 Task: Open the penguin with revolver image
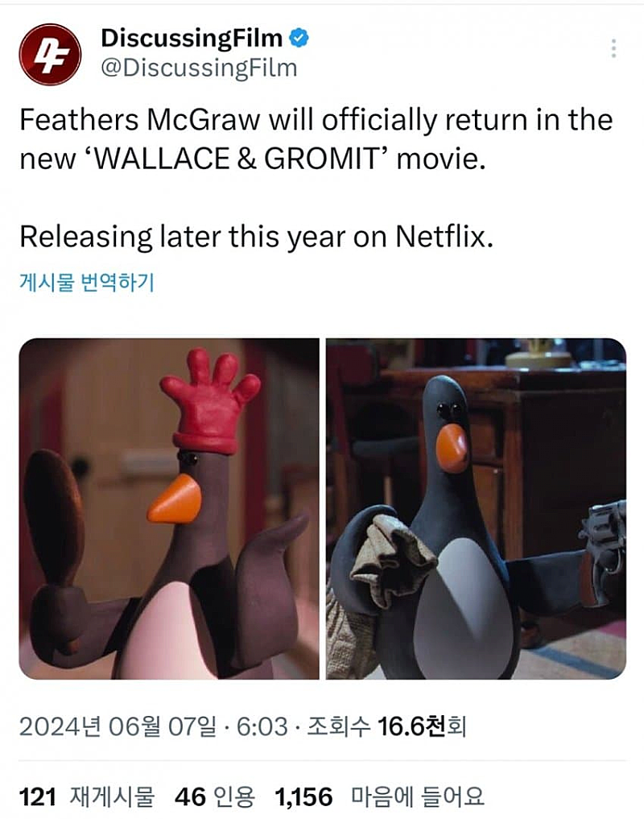[476, 509]
